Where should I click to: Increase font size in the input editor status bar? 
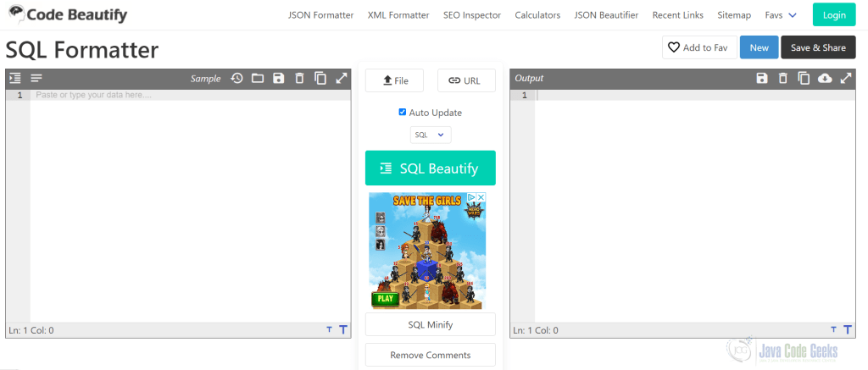tap(343, 330)
